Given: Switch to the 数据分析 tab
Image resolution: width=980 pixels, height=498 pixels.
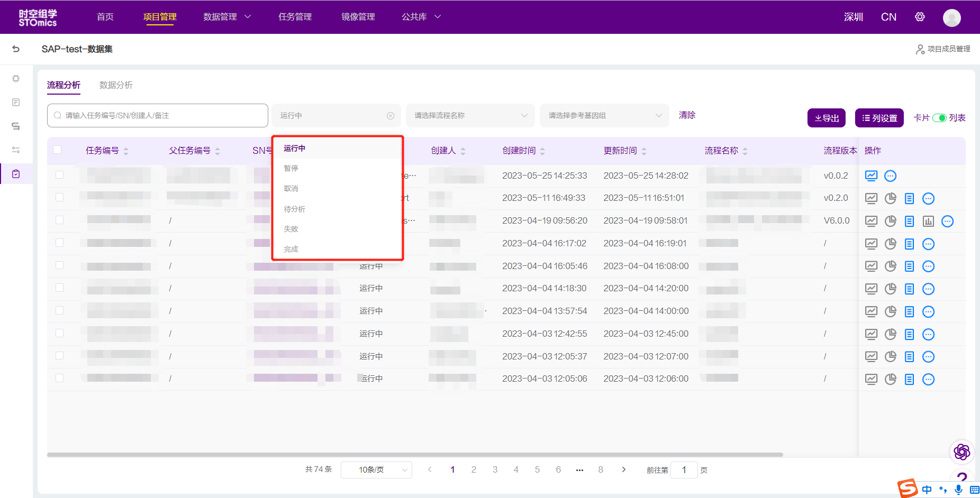Looking at the screenshot, I should click(116, 85).
